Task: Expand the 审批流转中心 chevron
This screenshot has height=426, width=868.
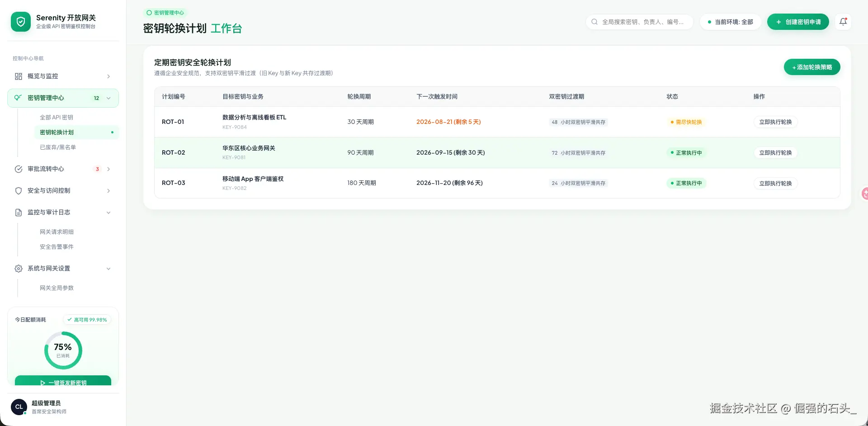Action: pyautogui.click(x=108, y=169)
